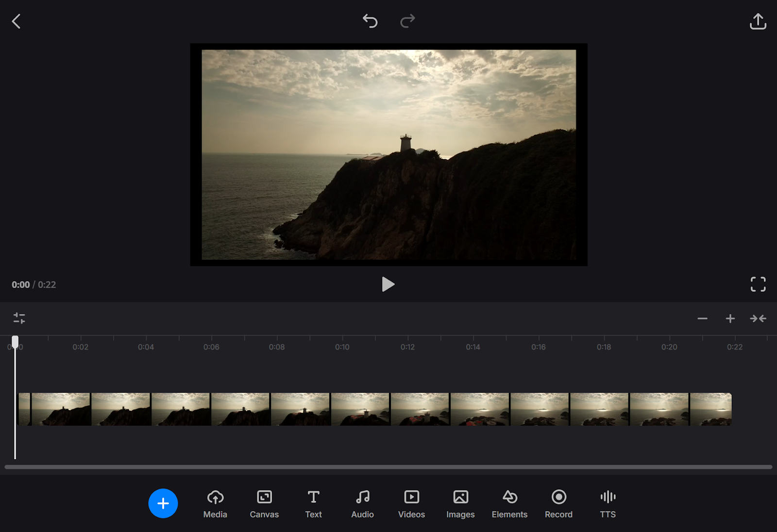Image resolution: width=777 pixels, height=532 pixels.
Task: Select the Text tool
Action: [x=313, y=503]
